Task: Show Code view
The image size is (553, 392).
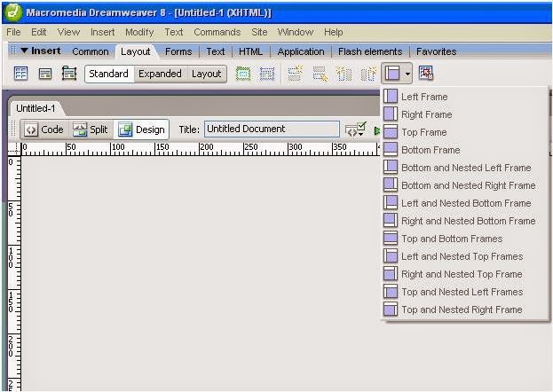Action: (x=44, y=129)
